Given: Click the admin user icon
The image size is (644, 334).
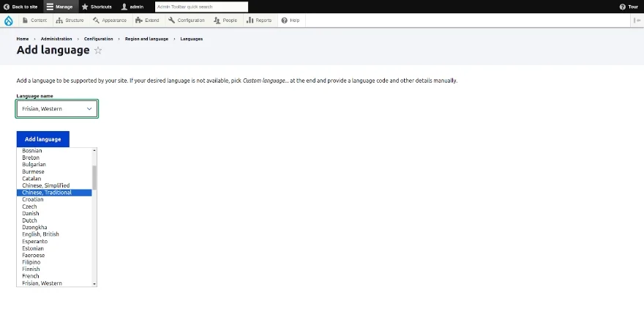Looking at the screenshot, I should click(x=124, y=7).
